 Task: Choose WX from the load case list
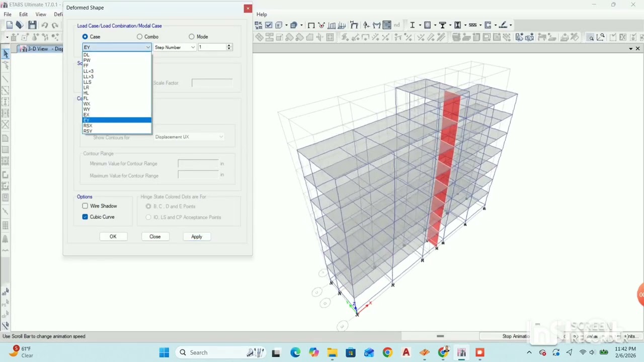(x=117, y=104)
